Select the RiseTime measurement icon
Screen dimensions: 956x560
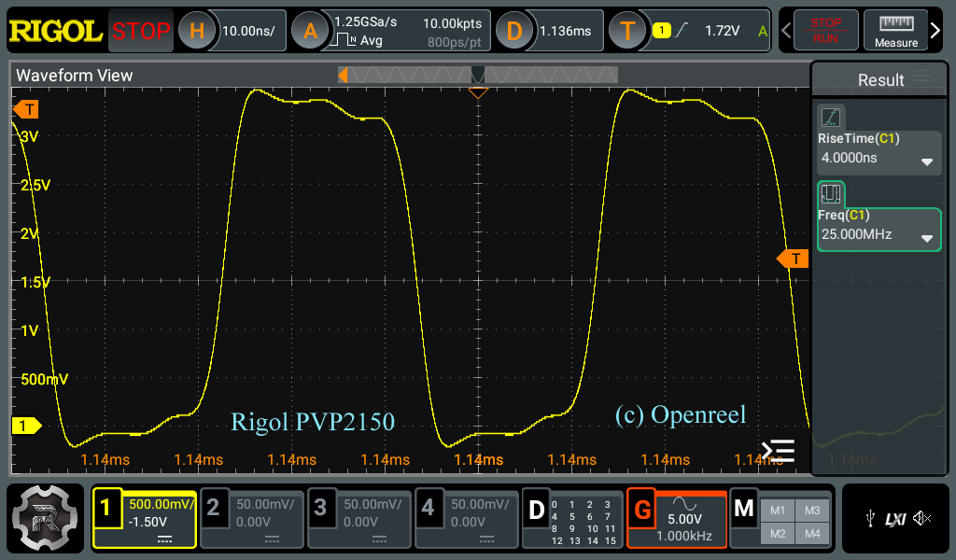pos(830,118)
